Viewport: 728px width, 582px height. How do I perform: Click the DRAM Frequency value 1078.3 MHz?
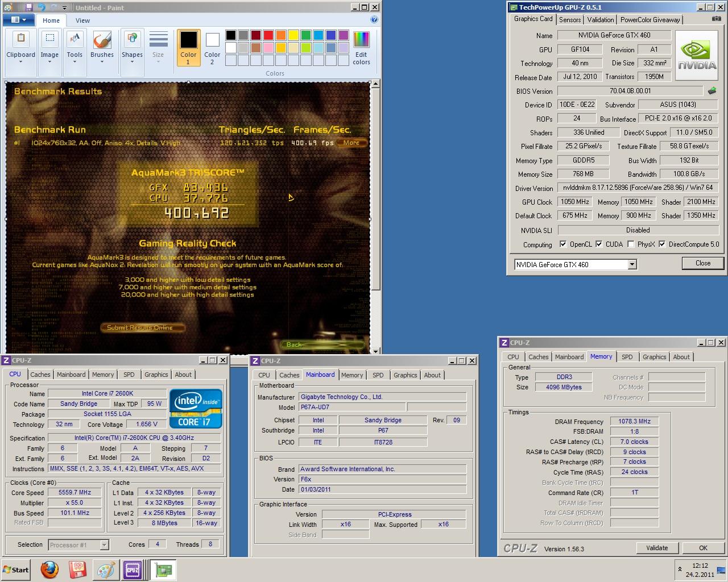(634, 421)
